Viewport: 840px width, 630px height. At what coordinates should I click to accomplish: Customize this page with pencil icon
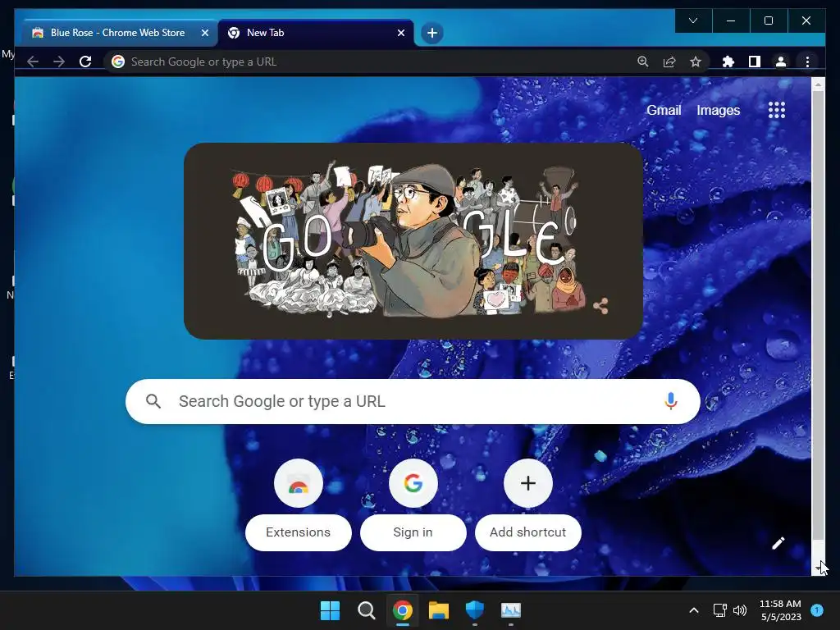coord(778,543)
